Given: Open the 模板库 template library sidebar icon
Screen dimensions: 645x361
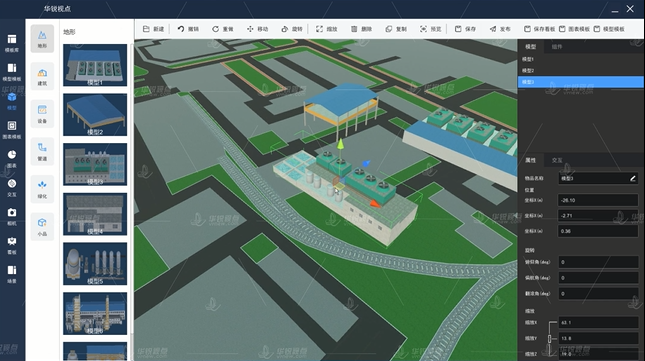Looking at the screenshot, I should [x=12, y=43].
